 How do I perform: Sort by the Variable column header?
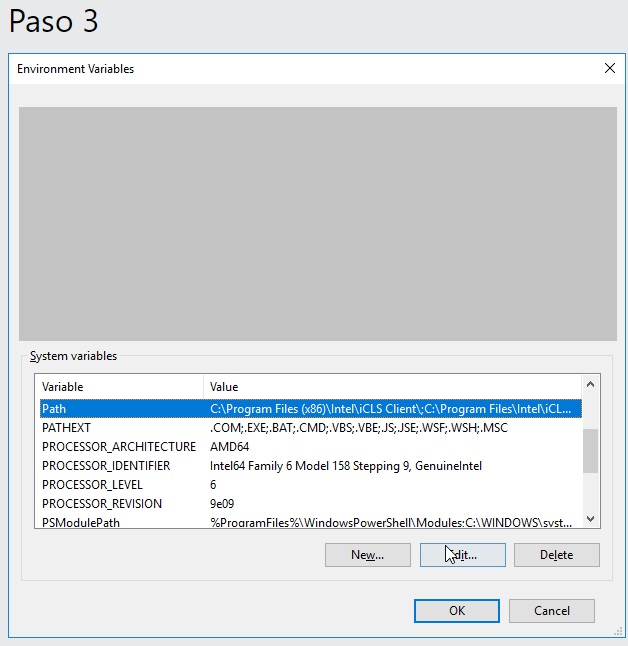click(120, 387)
